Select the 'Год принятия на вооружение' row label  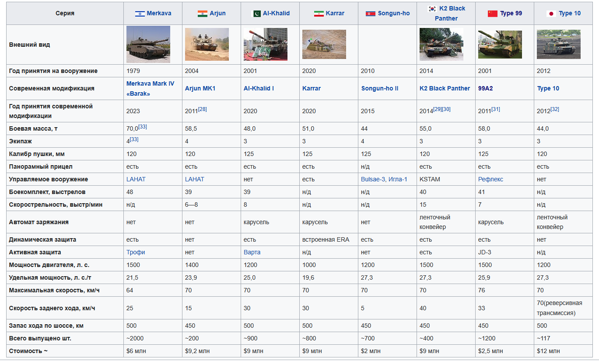pos(65,71)
